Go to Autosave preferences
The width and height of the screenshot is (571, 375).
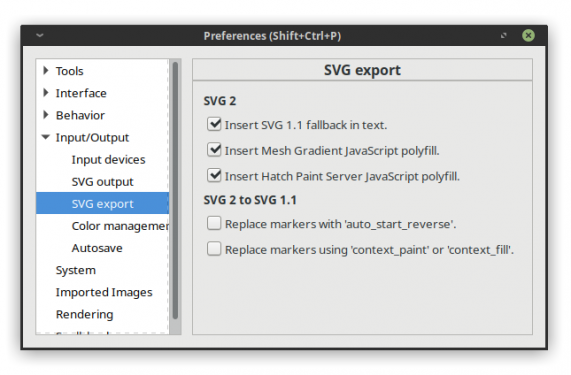click(x=97, y=248)
